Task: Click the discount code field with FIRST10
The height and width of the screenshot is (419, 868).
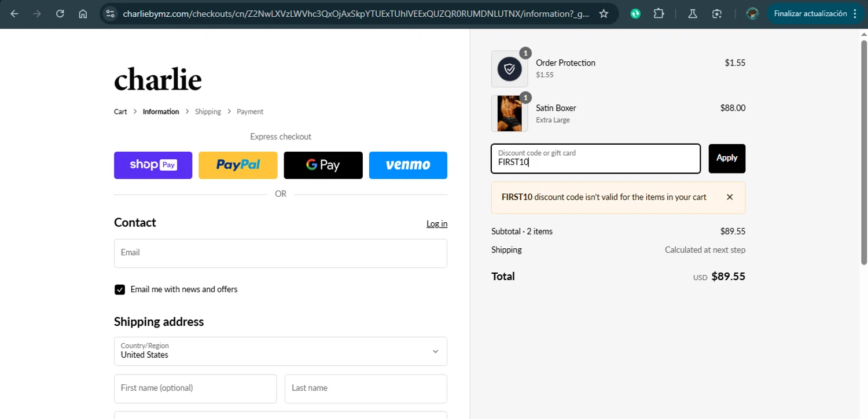Action: click(x=595, y=159)
